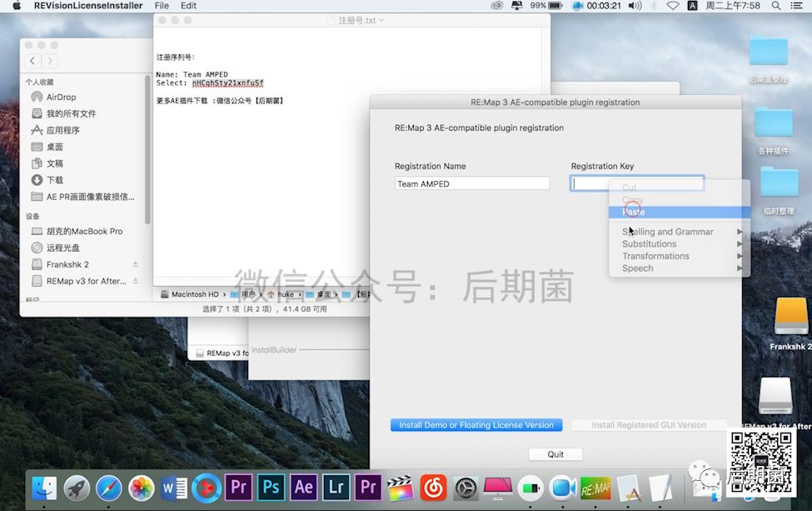Viewport: 812px width, 511px height.
Task: Open Creative Cloud menu bar icon
Action: pos(497,6)
